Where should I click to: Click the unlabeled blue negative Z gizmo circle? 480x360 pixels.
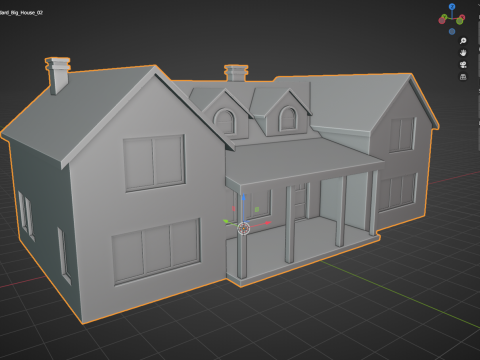pyautogui.click(x=452, y=31)
